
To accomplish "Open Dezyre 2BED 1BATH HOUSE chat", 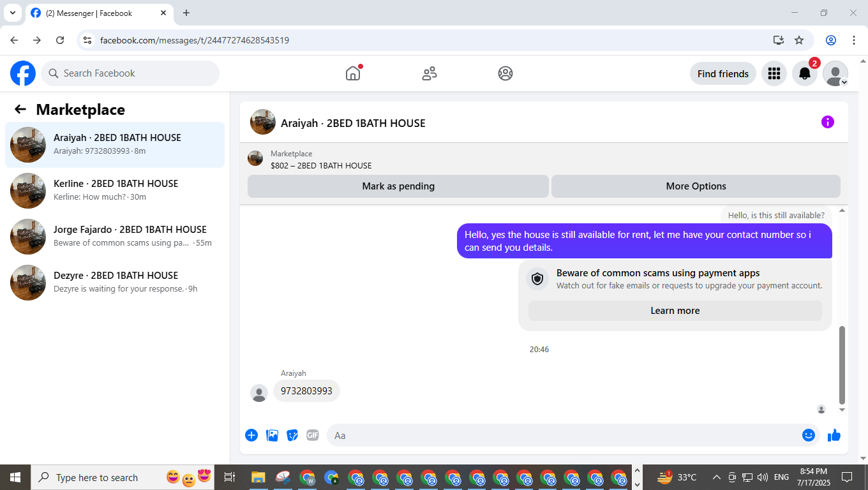I will (115, 283).
